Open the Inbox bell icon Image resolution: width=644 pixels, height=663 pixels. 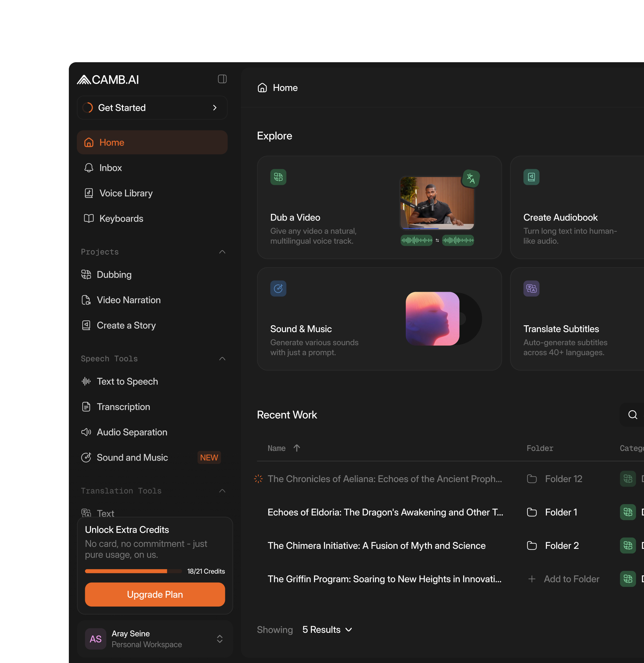point(89,168)
